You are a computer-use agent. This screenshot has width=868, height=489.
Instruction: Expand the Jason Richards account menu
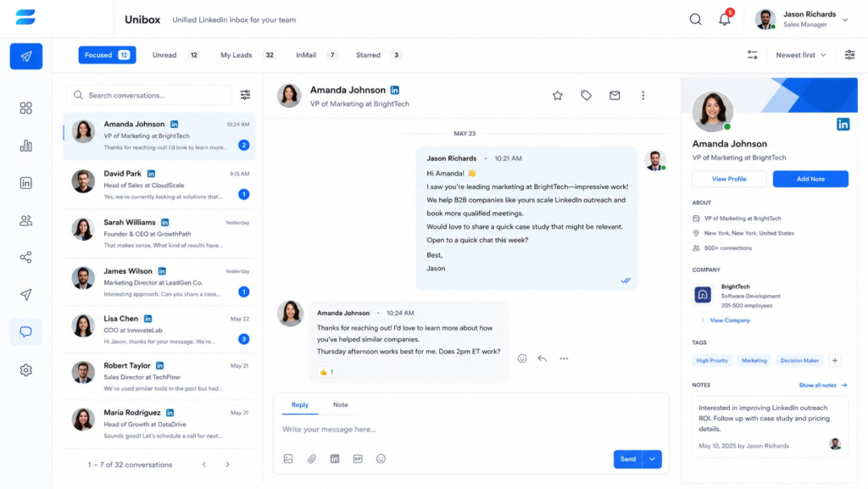coord(845,19)
